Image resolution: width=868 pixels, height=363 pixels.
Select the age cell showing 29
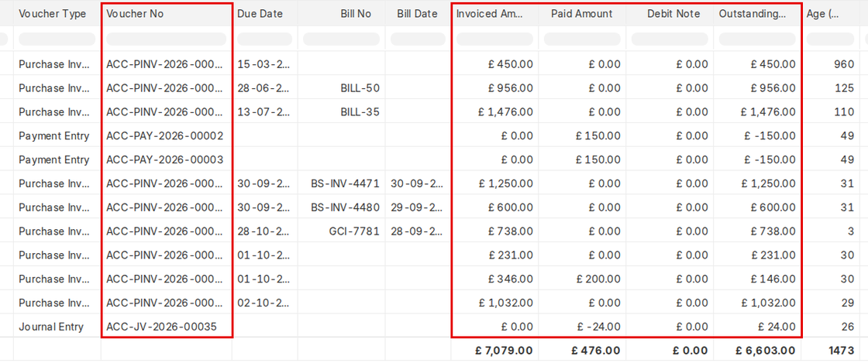tap(830, 303)
